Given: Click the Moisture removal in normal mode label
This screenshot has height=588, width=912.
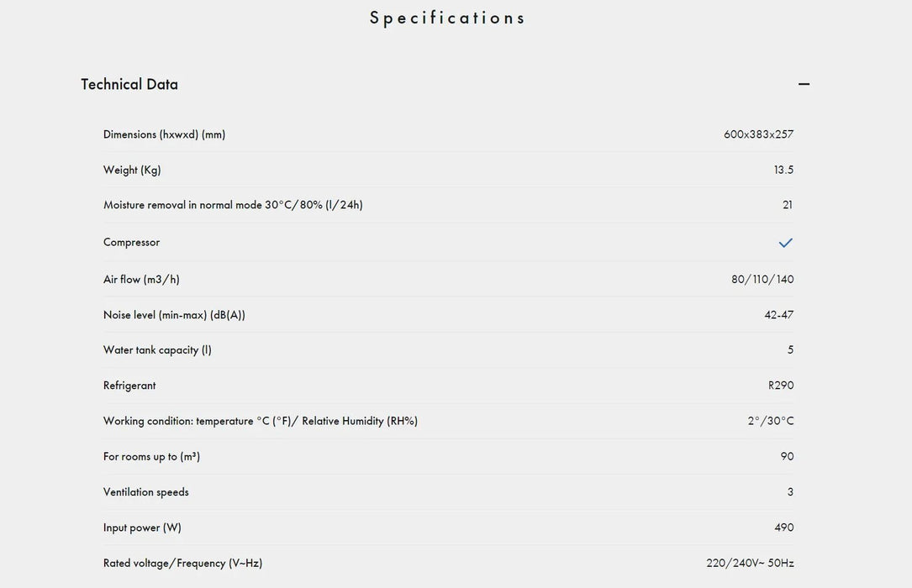Looking at the screenshot, I should click(x=233, y=205).
